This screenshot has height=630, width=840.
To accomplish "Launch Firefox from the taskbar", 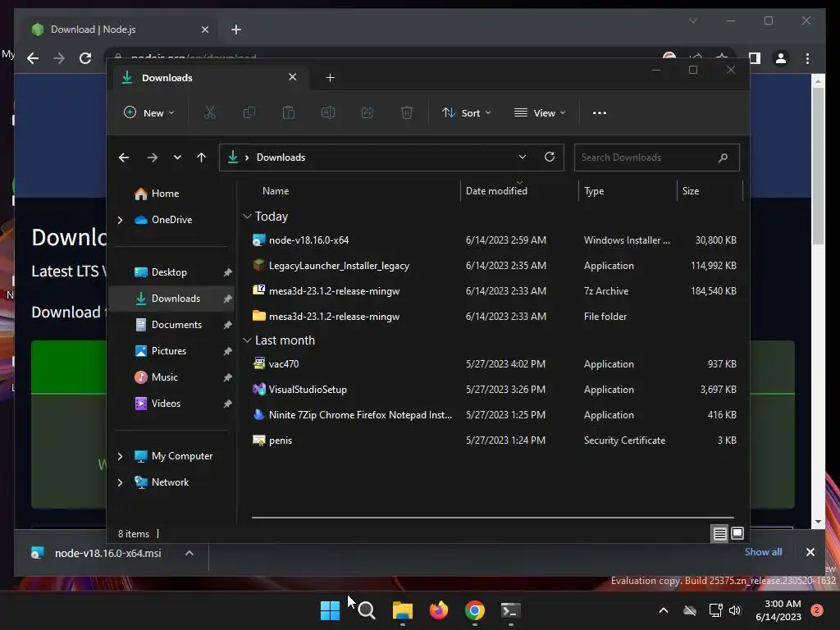I will click(438, 610).
